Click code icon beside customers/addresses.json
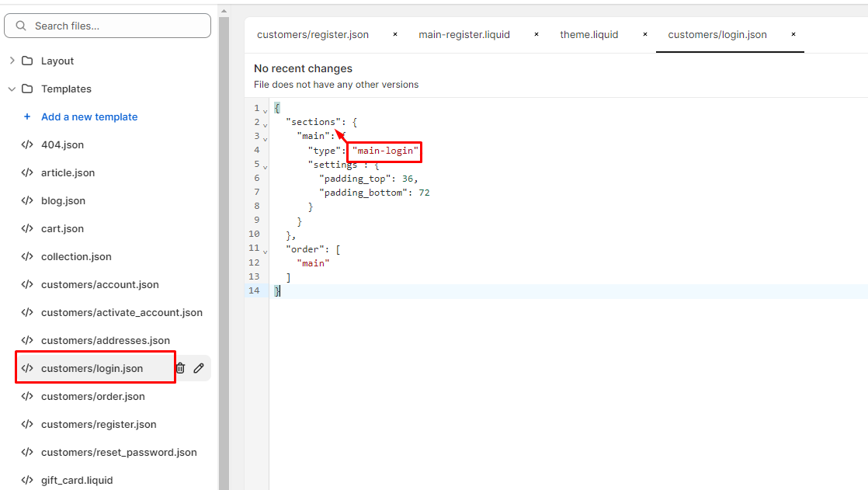 (27, 340)
